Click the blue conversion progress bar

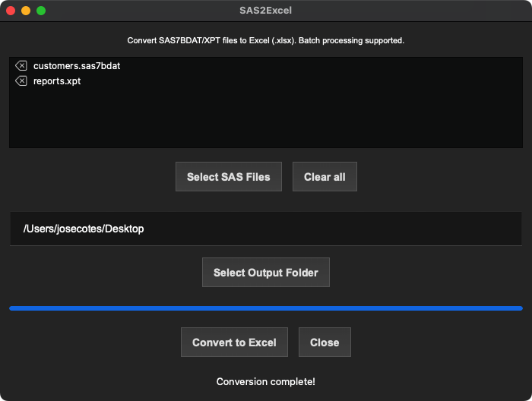266,308
